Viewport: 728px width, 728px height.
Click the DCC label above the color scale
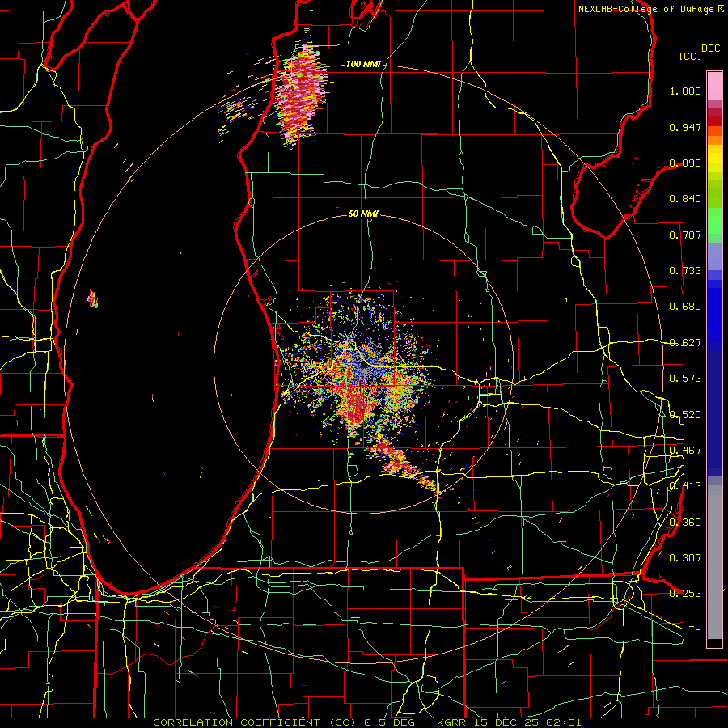710,49
